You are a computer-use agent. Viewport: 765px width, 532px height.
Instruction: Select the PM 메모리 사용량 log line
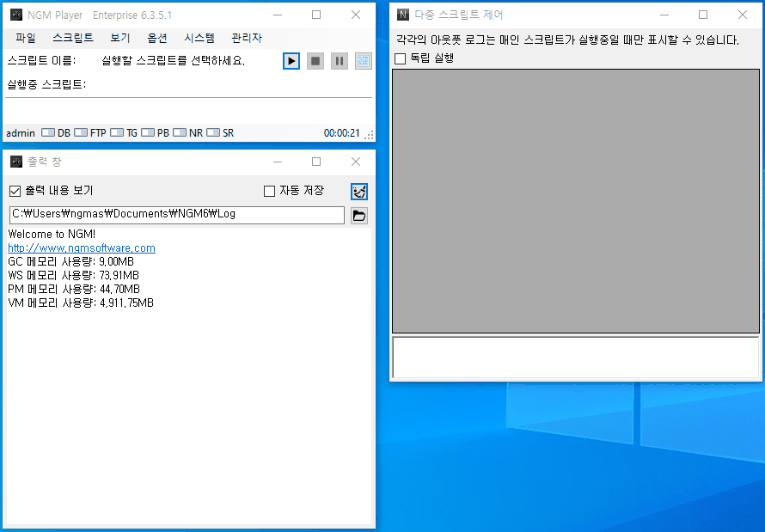74,289
